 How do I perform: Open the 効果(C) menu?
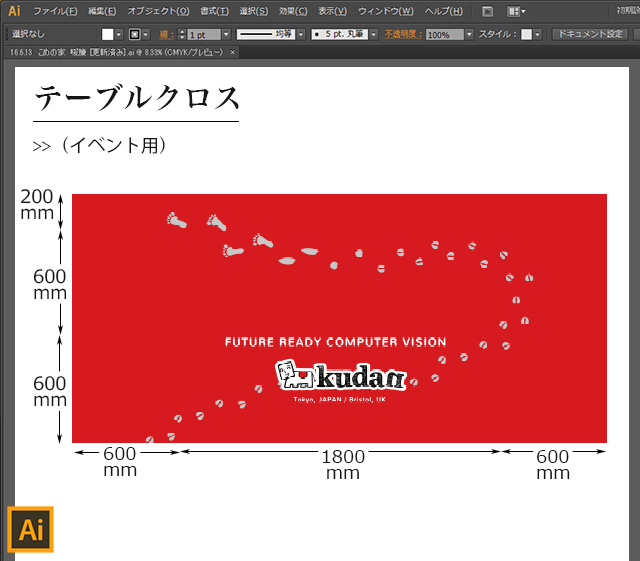[293, 11]
